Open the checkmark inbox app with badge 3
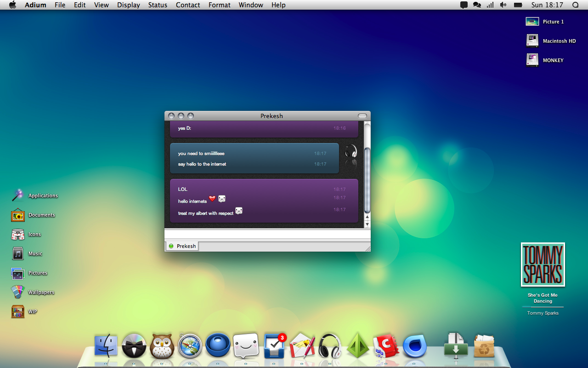Screen dimensions: 588x368 (x=275, y=346)
